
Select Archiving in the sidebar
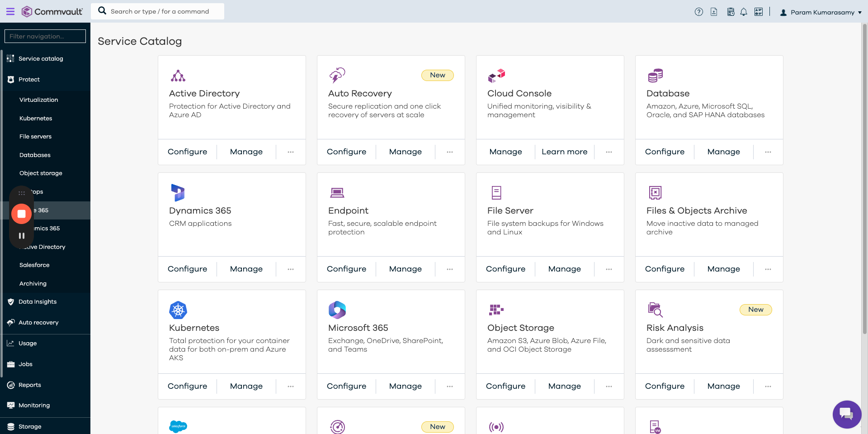(33, 284)
